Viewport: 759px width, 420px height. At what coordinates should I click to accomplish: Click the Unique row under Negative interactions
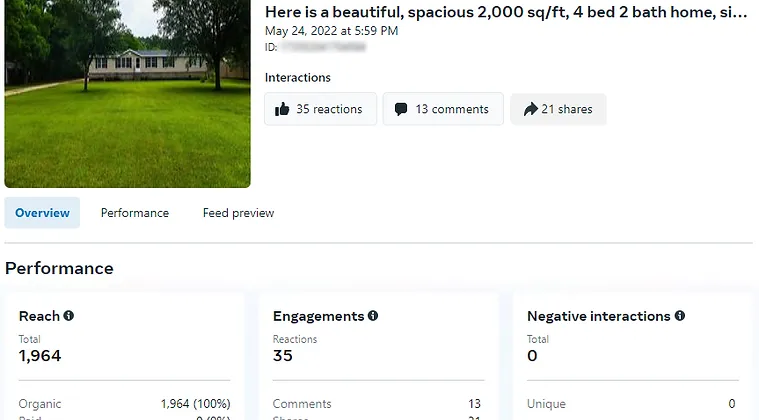point(546,404)
